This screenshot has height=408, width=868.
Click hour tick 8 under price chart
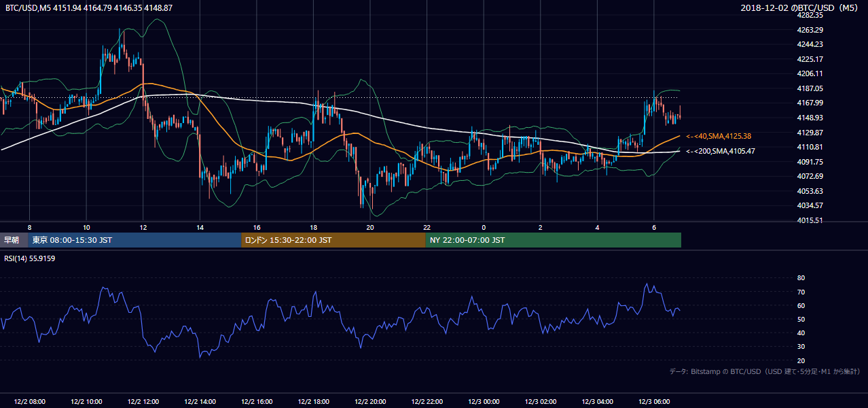tap(29, 227)
